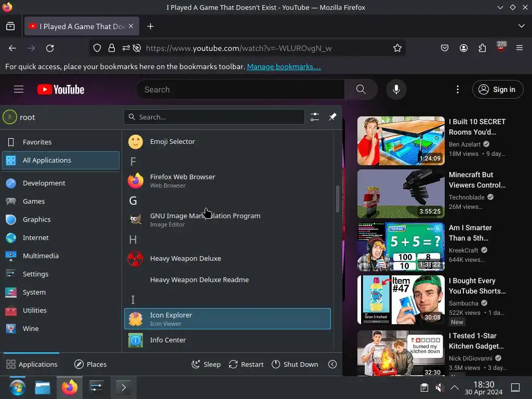The width and height of the screenshot is (532, 399).
Task: Open 'I Bought Every YouTube Shorts' thumbnail
Action: (401, 300)
